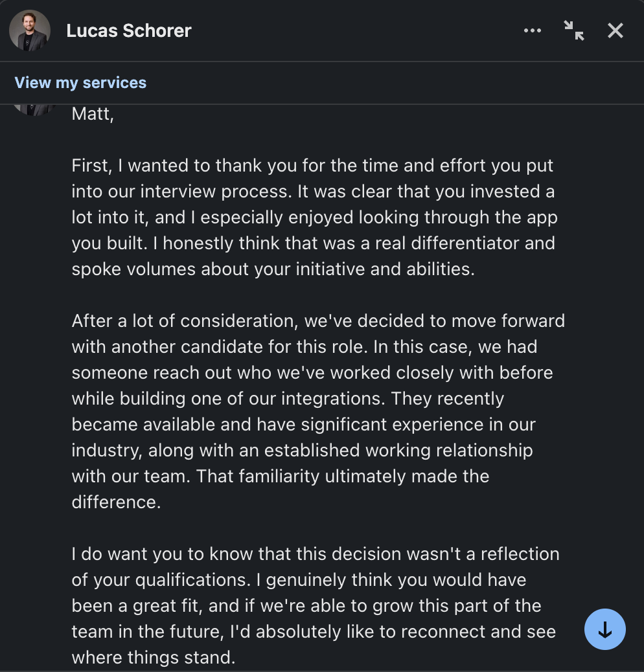Image resolution: width=644 pixels, height=672 pixels.
Task: Click the Lucas Schorer name in header
Action: (x=129, y=31)
